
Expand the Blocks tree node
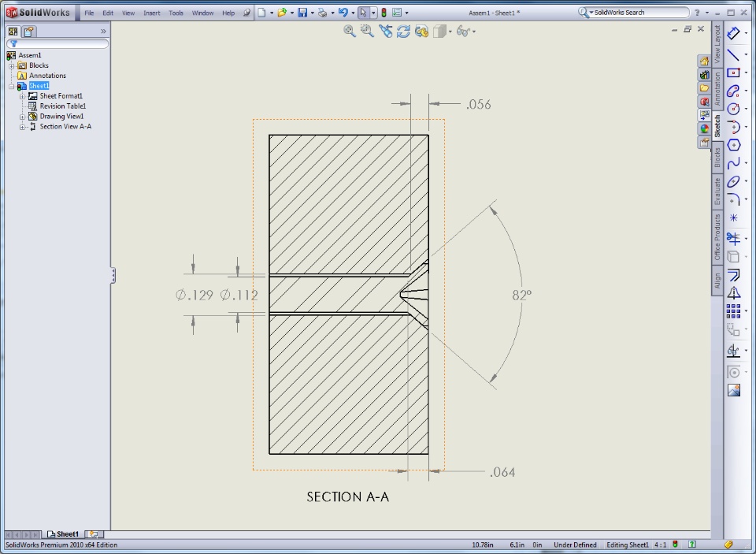(12, 65)
